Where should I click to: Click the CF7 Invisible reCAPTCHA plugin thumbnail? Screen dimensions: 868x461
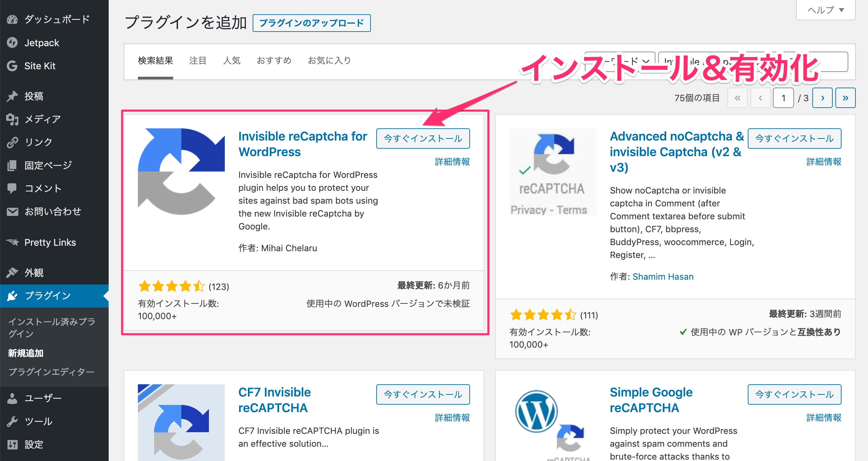coord(181,422)
